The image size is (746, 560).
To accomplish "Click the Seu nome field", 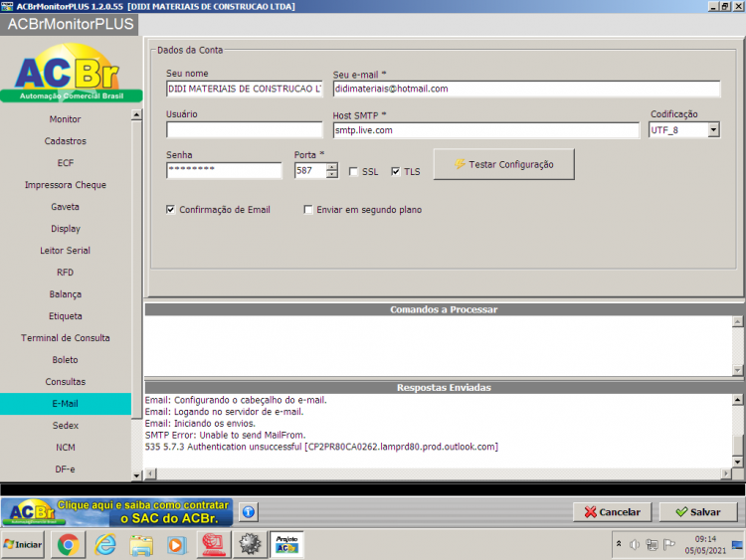I will (x=245, y=89).
